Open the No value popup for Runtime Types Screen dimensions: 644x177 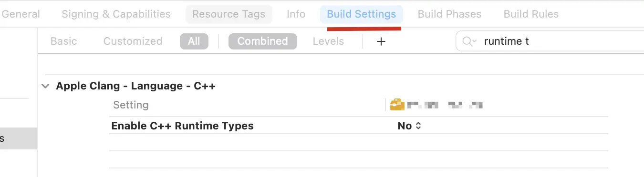coord(409,126)
